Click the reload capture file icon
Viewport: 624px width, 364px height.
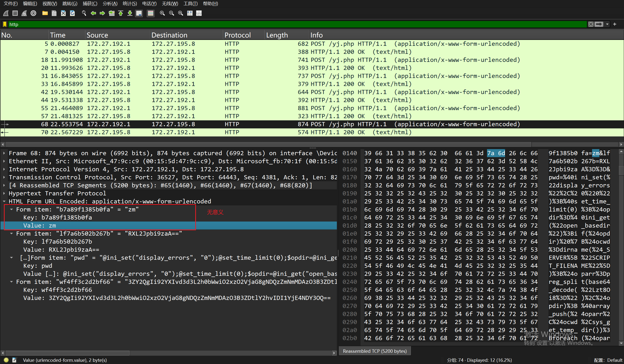click(72, 13)
